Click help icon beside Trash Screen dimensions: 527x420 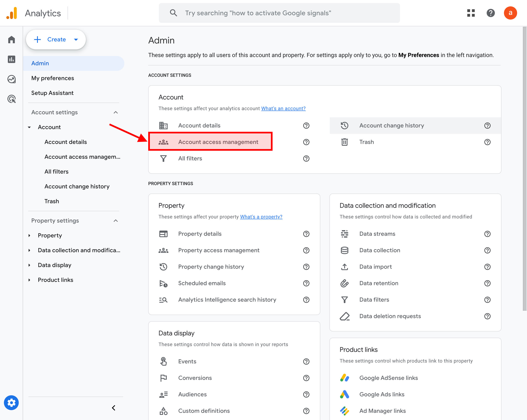pos(487,142)
